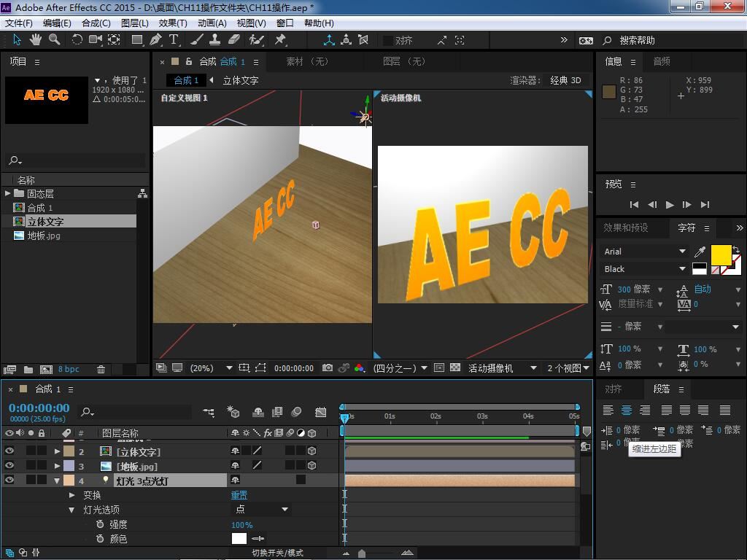
Task: Delete selected project item with trash icon
Action: click(x=101, y=369)
